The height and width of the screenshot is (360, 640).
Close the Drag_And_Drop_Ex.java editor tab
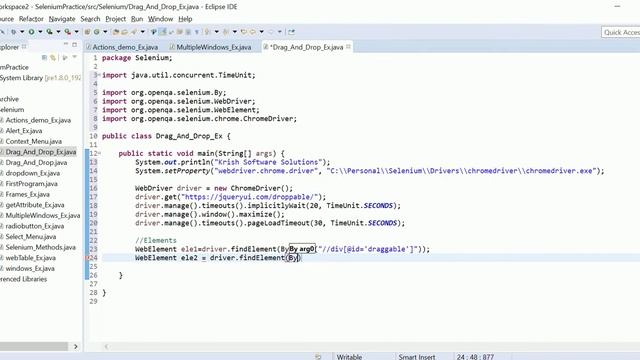point(348,47)
